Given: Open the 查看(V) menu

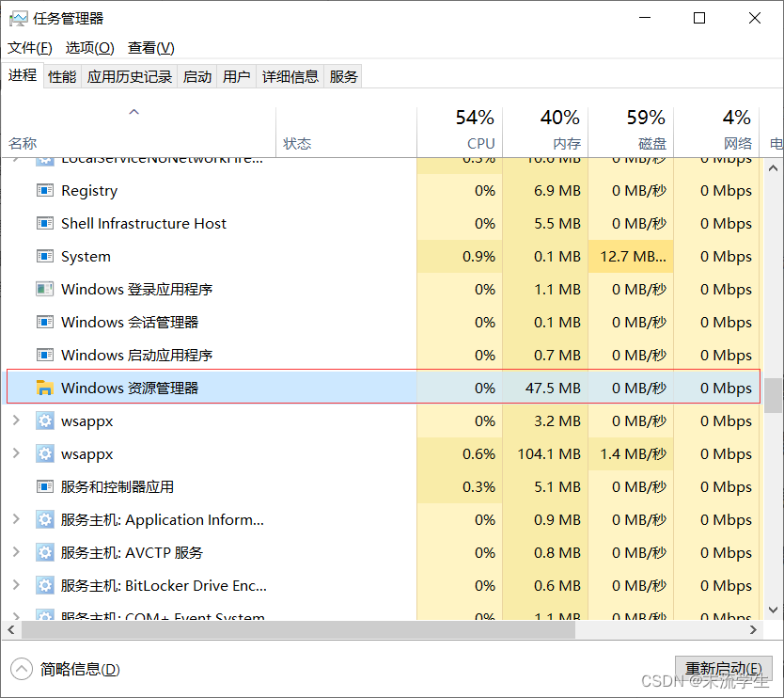Looking at the screenshot, I should [151, 48].
